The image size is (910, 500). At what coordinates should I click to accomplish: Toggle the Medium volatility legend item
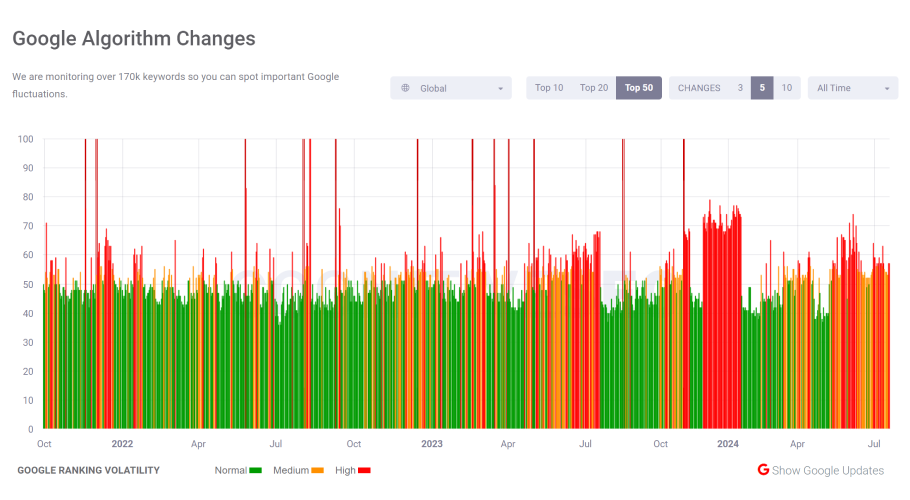pyautogui.click(x=298, y=470)
